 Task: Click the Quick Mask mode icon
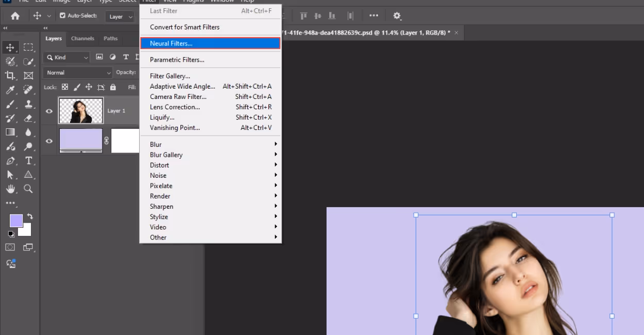(10, 247)
